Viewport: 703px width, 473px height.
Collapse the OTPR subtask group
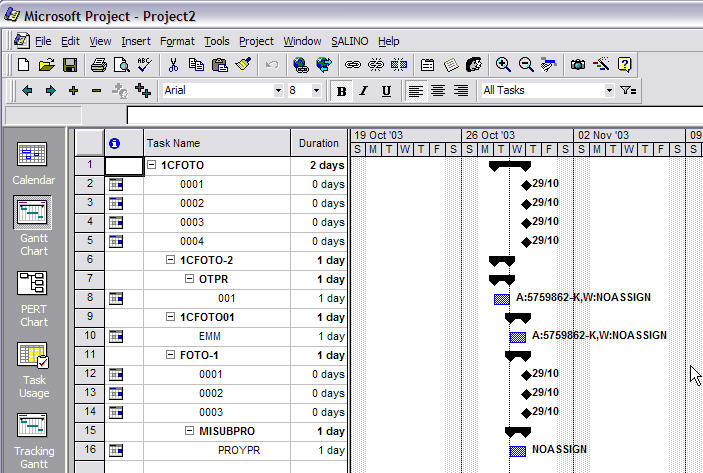[x=190, y=279]
